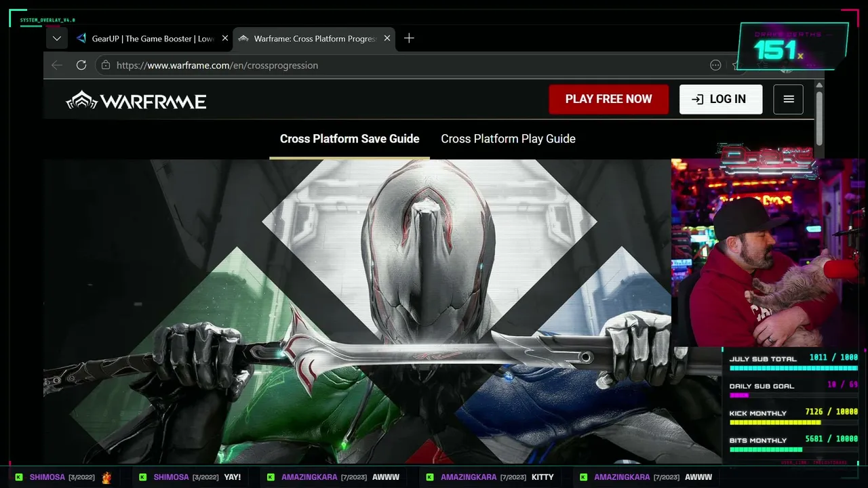Click the page's vertical scrollbar thumb

tap(819, 118)
